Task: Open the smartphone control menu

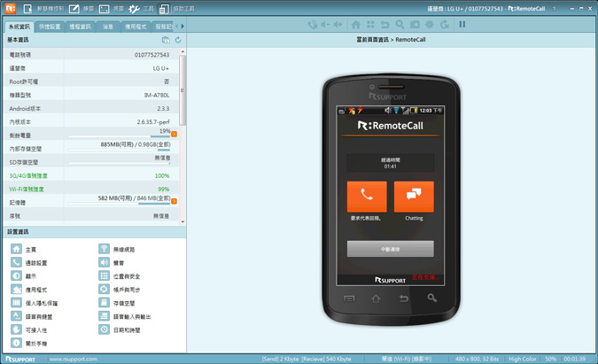Action: click(43, 8)
